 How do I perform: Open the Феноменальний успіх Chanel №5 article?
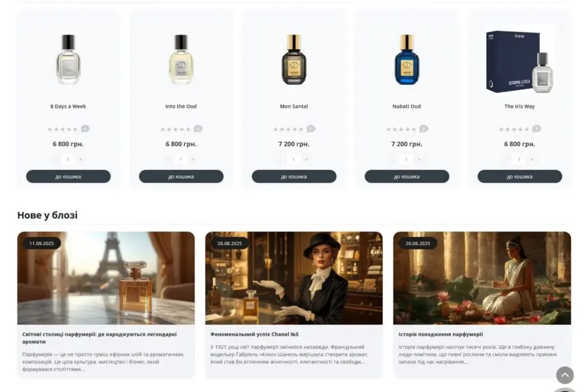(254, 335)
